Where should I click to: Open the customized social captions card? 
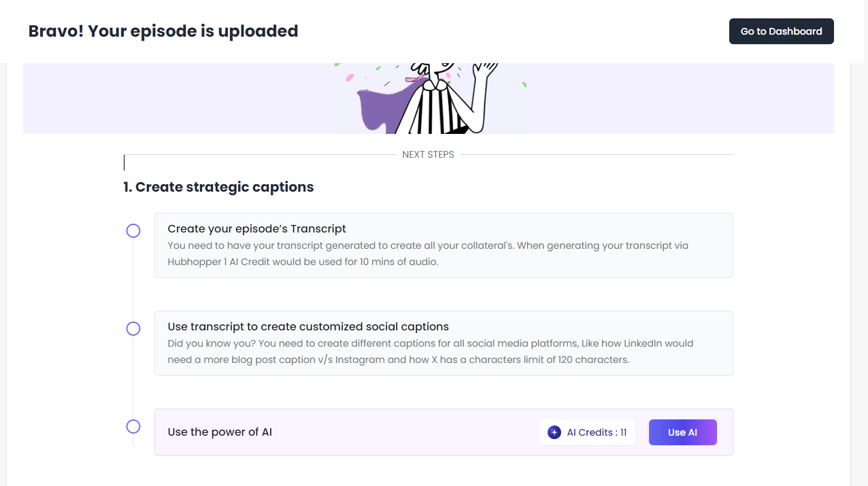pyautogui.click(x=443, y=343)
